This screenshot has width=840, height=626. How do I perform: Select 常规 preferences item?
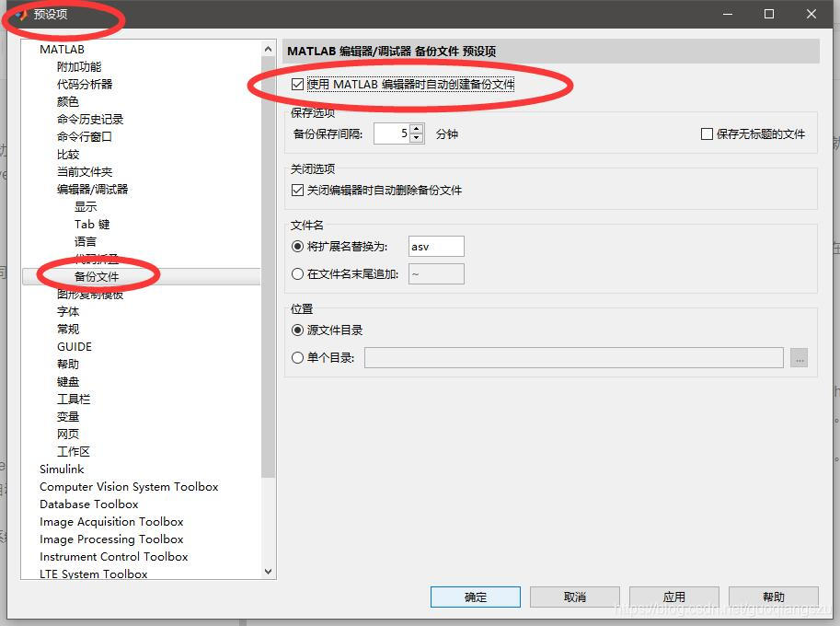(x=68, y=329)
